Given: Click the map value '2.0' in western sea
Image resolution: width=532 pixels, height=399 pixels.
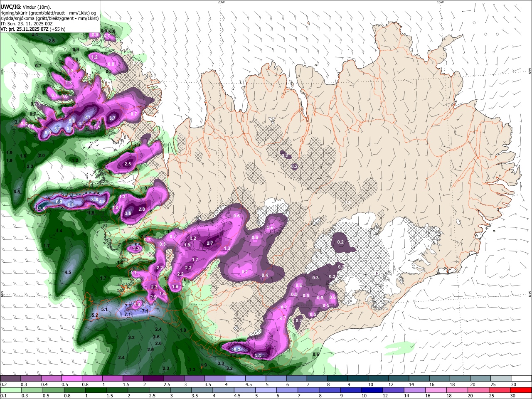Looking at the screenshot, I should pyautogui.click(x=42, y=156).
